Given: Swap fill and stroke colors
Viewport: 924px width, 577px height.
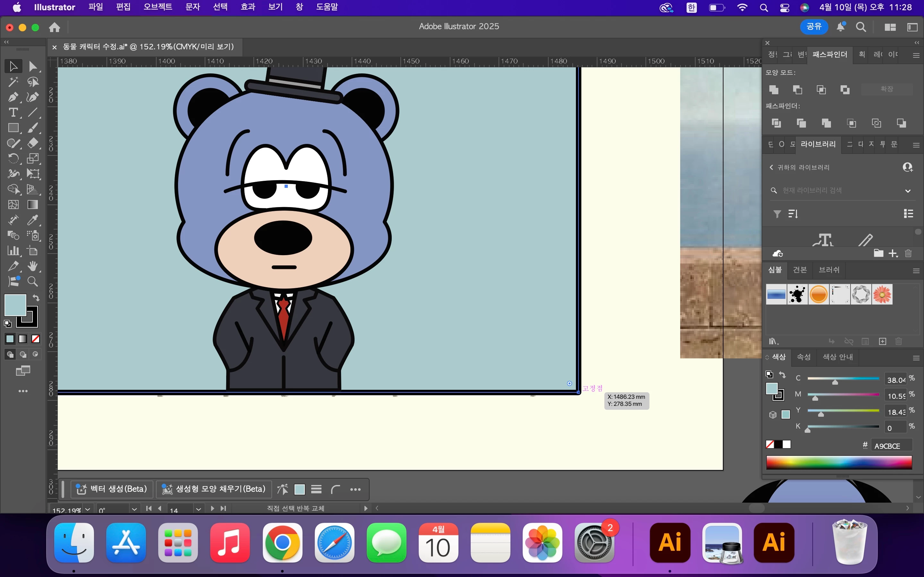Looking at the screenshot, I should (x=36, y=298).
